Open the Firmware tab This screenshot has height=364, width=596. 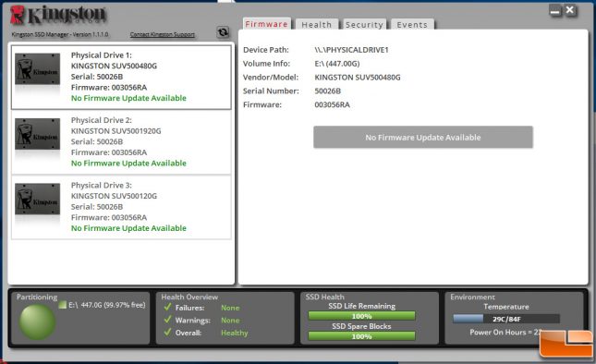[267, 24]
